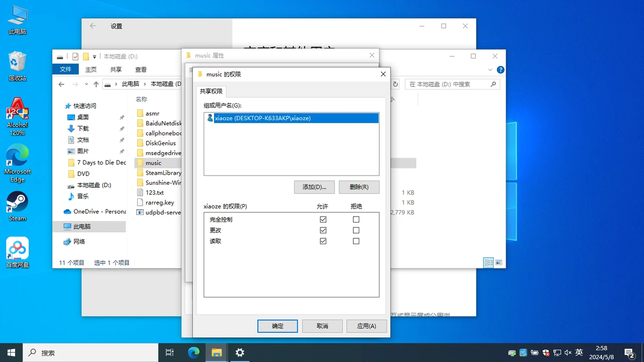
Task: Check 拒绝 for 读取 permission
Action: click(356, 241)
